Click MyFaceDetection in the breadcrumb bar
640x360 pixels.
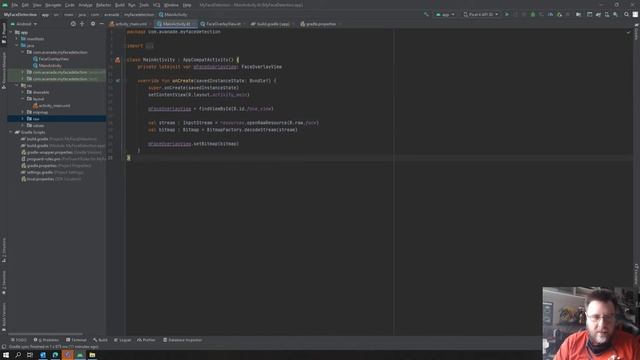point(20,15)
